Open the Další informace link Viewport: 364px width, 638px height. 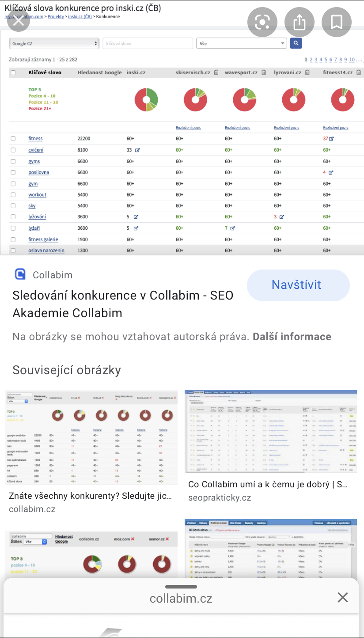click(x=292, y=337)
